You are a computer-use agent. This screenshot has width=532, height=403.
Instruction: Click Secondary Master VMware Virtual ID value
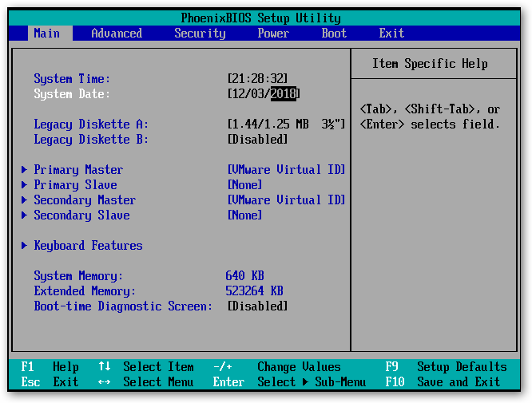[x=286, y=200]
